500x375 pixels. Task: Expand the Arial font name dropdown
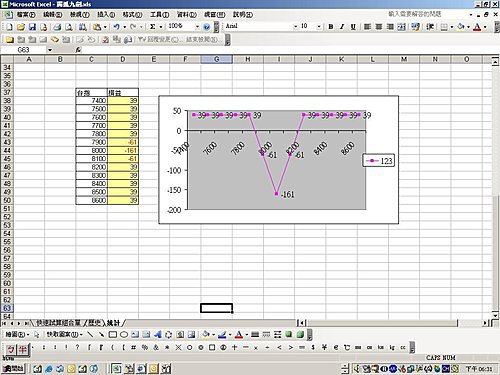pos(295,27)
